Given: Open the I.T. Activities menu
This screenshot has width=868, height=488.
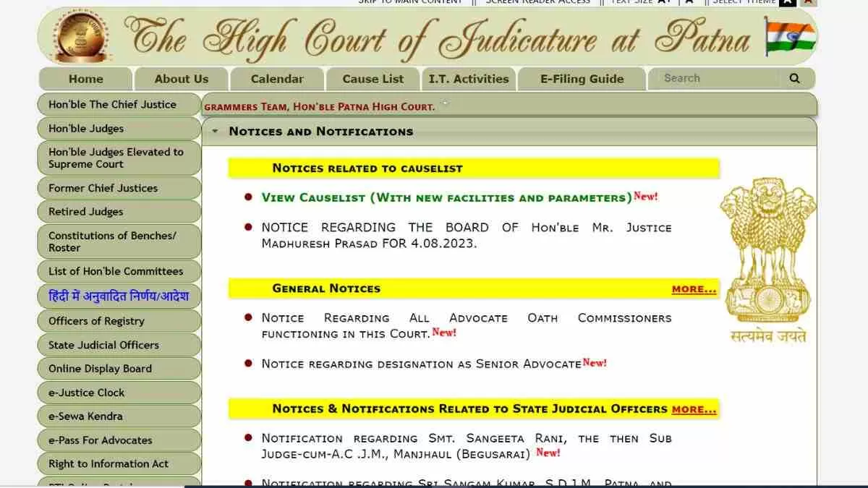Looking at the screenshot, I should click(469, 79).
